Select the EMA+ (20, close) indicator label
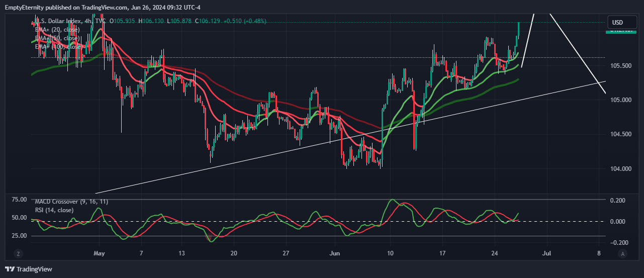Viewport: 644px width, 278px height. tap(57, 30)
